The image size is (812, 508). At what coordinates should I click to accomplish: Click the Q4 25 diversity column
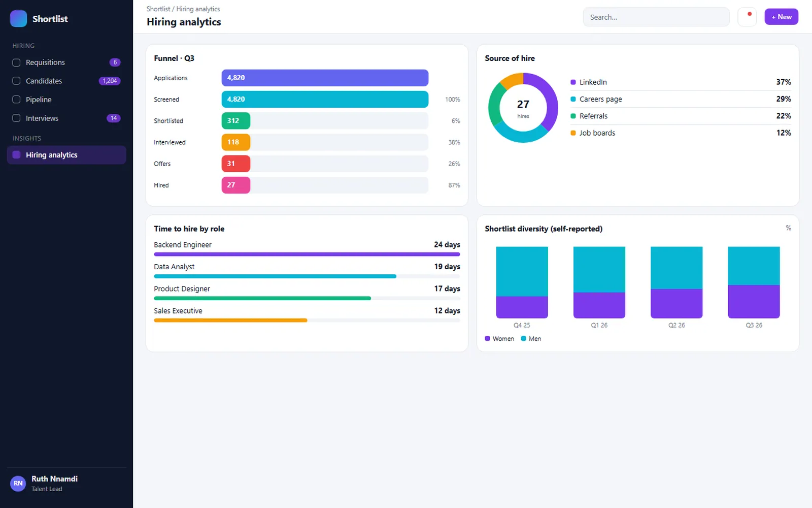pos(522,282)
